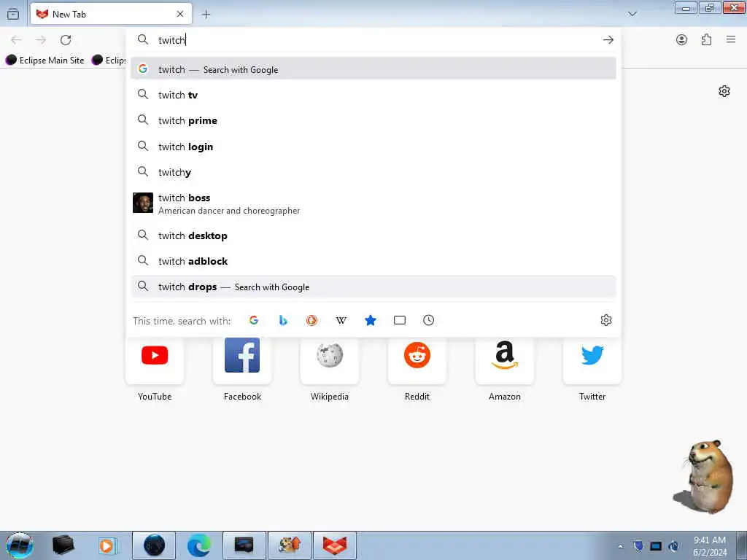Select the twitch login suggestion
This screenshot has width=747, height=560.
coord(373,147)
